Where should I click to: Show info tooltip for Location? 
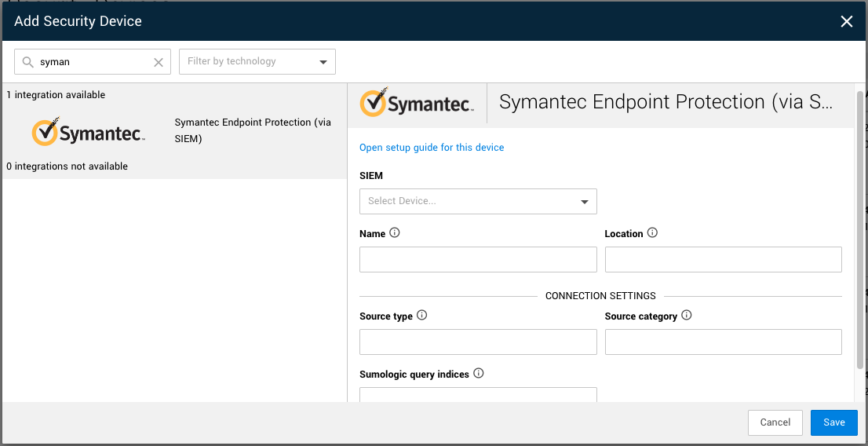[x=652, y=232]
